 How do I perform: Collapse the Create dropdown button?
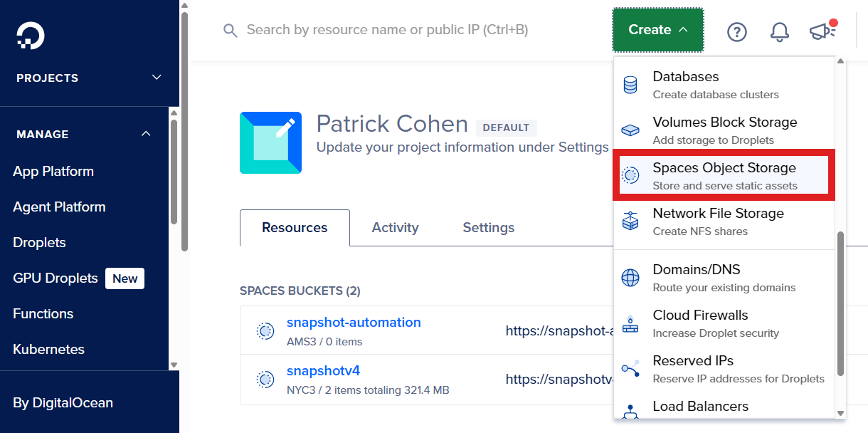(x=658, y=30)
